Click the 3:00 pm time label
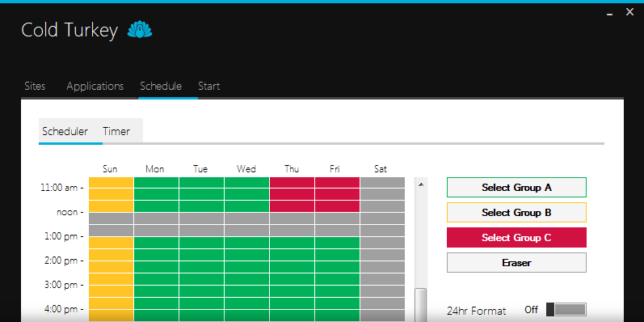 coord(61,285)
